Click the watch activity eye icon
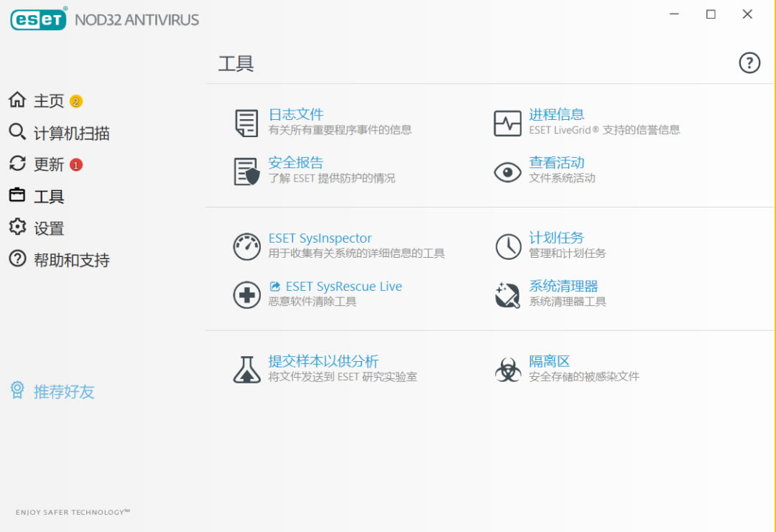776x532 pixels. (507, 172)
